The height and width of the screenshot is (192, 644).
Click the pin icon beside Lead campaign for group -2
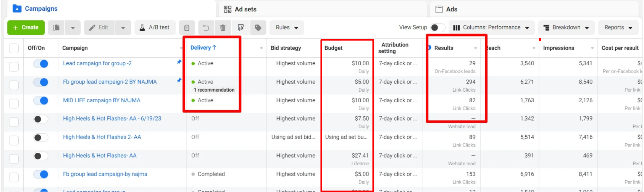(179, 62)
